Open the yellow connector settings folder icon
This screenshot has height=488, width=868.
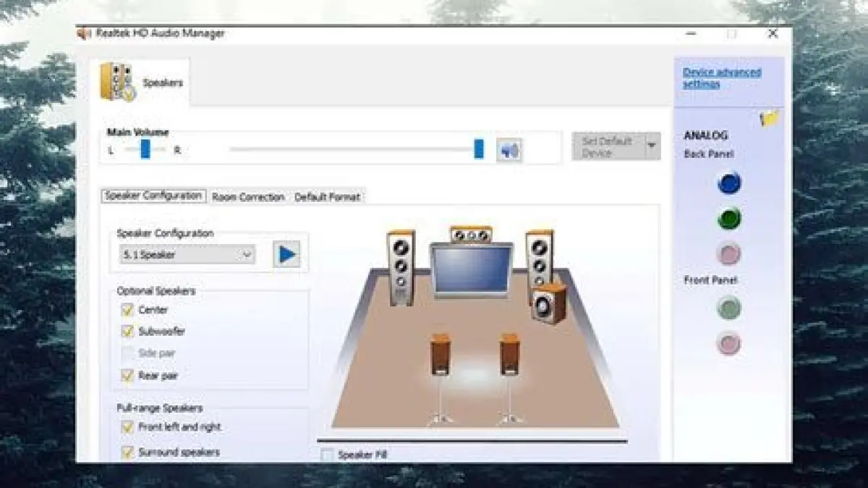pyautogui.click(x=770, y=119)
